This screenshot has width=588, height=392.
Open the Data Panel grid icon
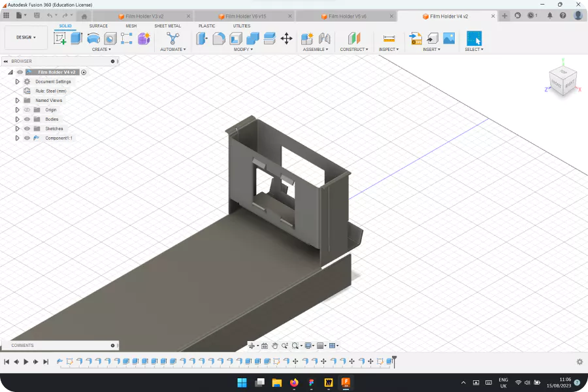pyautogui.click(x=7, y=16)
